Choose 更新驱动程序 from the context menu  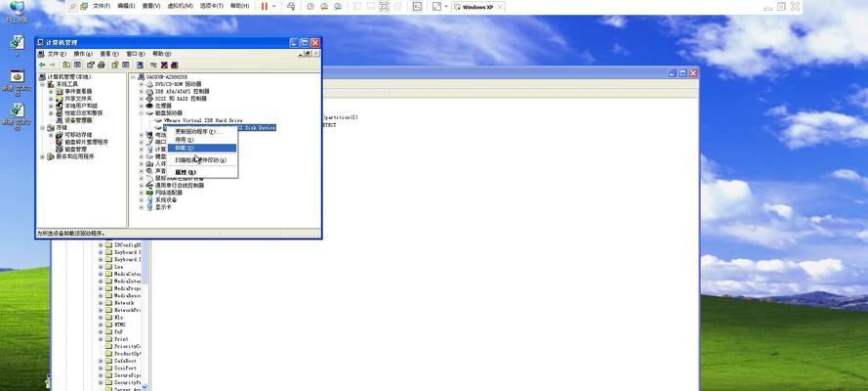(x=202, y=132)
